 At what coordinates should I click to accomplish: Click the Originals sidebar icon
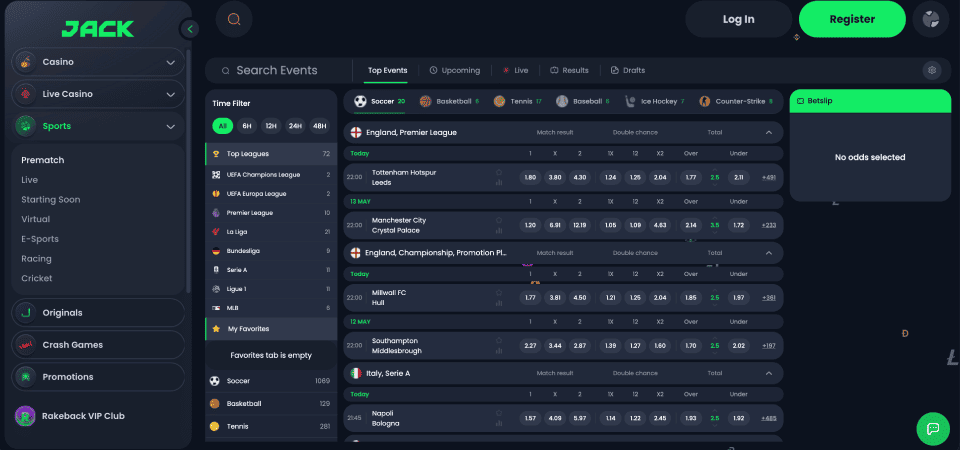coord(25,313)
